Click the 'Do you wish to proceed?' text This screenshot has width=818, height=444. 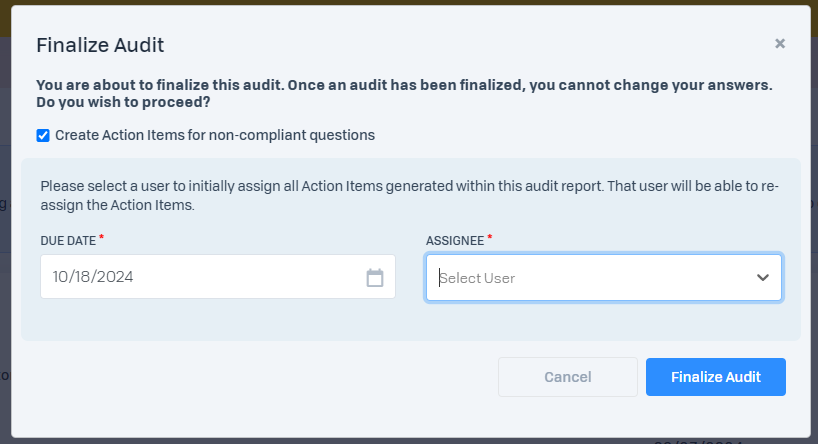[123, 102]
